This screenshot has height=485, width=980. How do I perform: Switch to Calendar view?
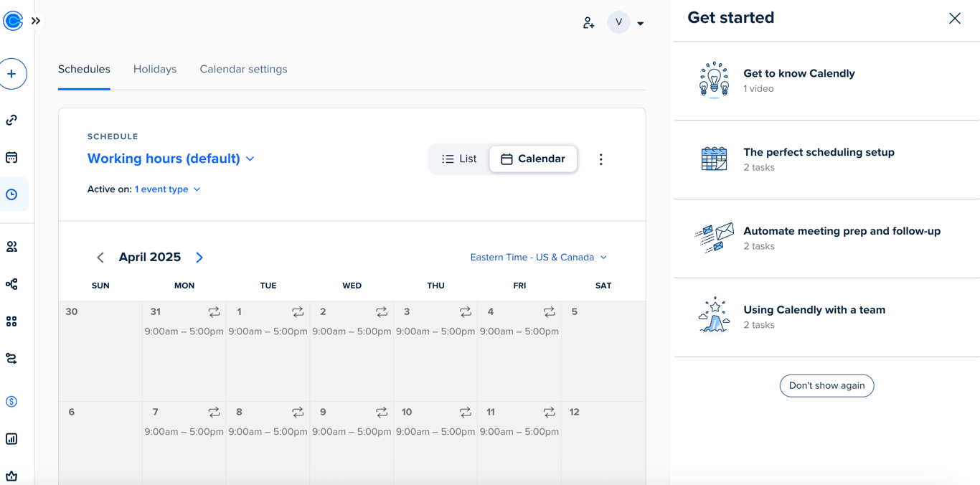[x=533, y=159]
